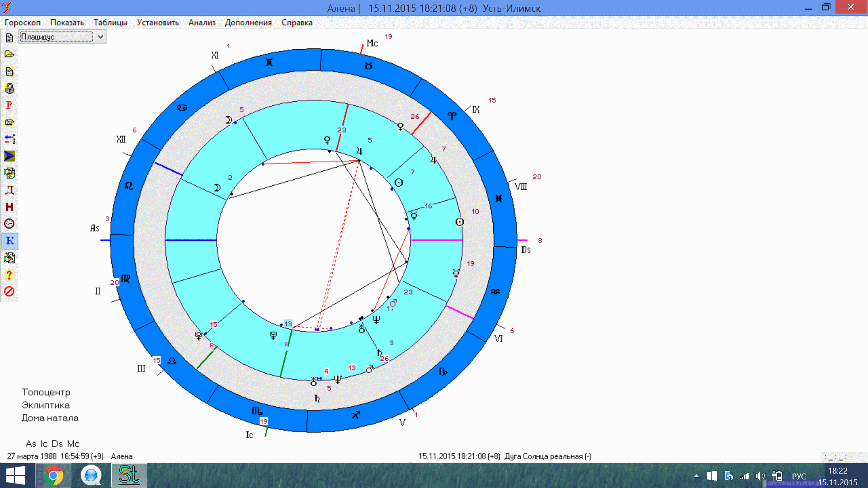Click the Sun glyph in outer ring
Viewport: 868px width, 488px height.
point(459,222)
